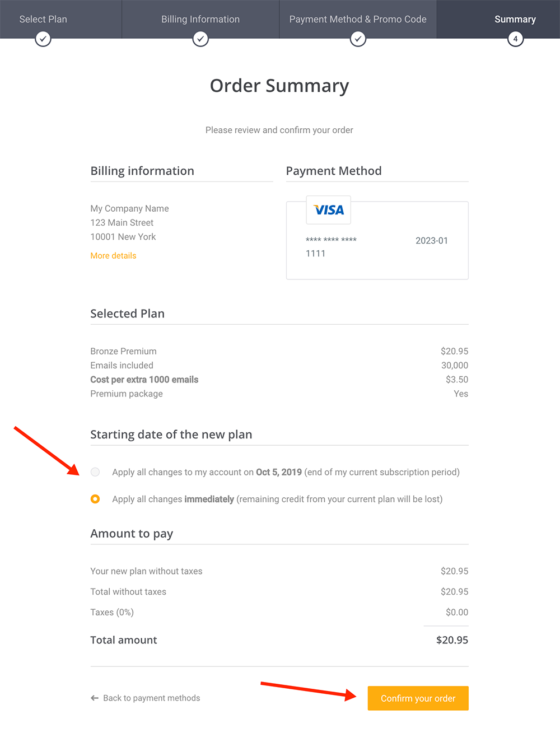Image resolution: width=560 pixels, height=733 pixels.
Task: Click the Payment Method step checkmark icon
Action: 358,39
